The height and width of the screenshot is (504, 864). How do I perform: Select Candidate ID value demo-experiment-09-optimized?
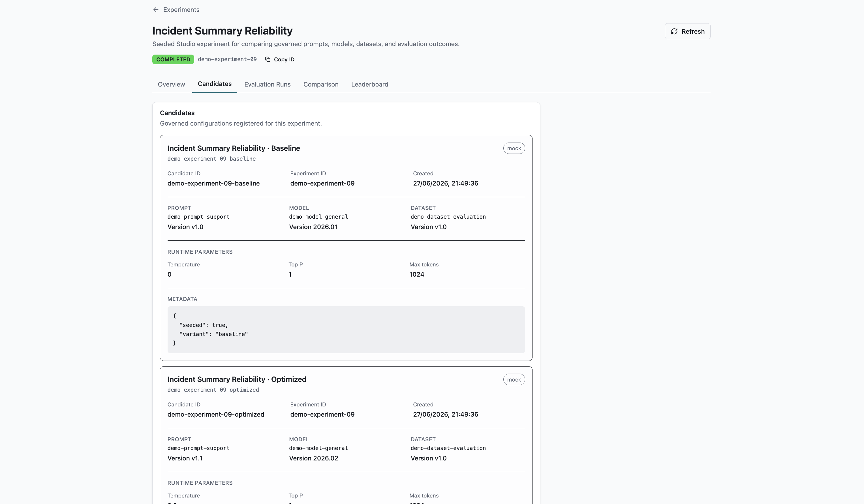tap(216, 415)
